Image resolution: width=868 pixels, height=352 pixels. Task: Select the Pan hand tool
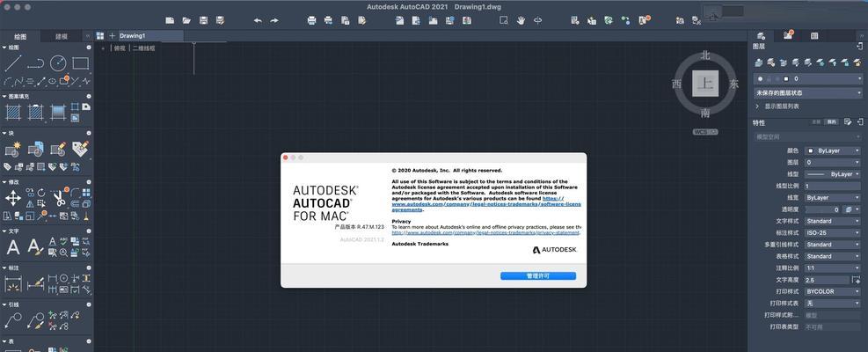(521, 20)
